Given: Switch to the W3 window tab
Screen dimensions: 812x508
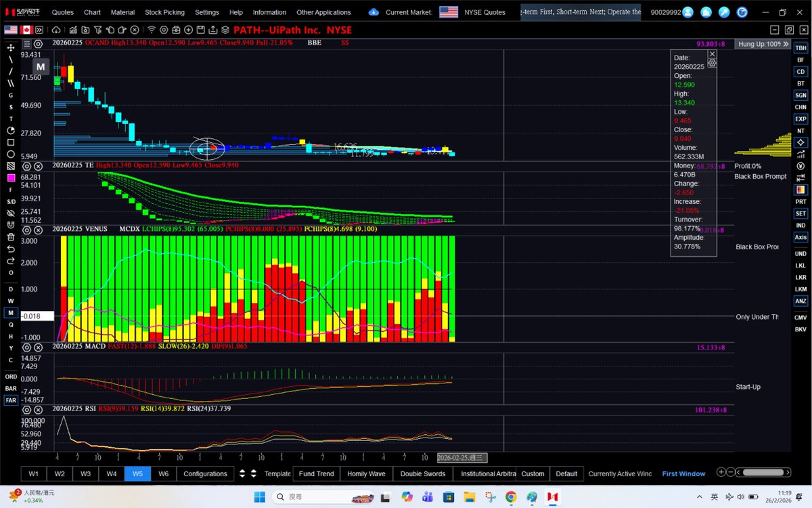Looking at the screenshot, I should coord(86,473).
